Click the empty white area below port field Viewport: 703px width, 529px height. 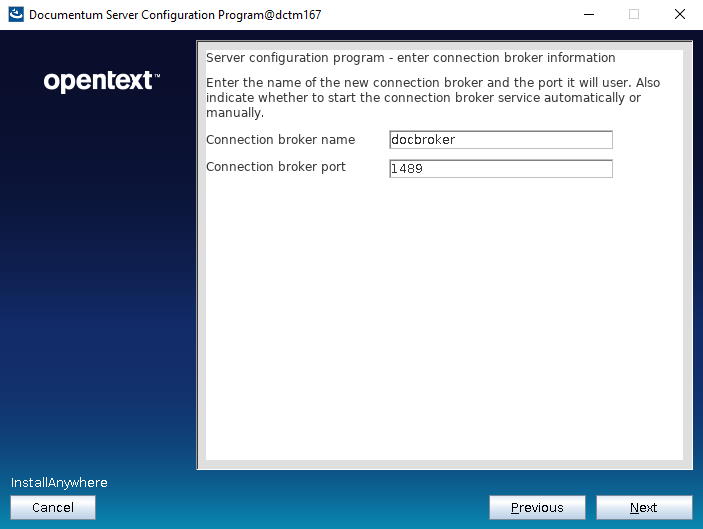443,320
